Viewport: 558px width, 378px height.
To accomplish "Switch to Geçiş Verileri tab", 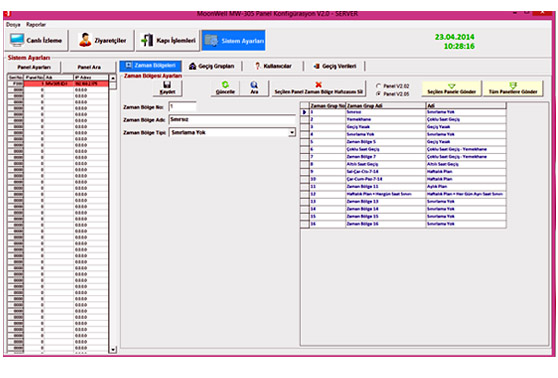I will pos(335,66).
